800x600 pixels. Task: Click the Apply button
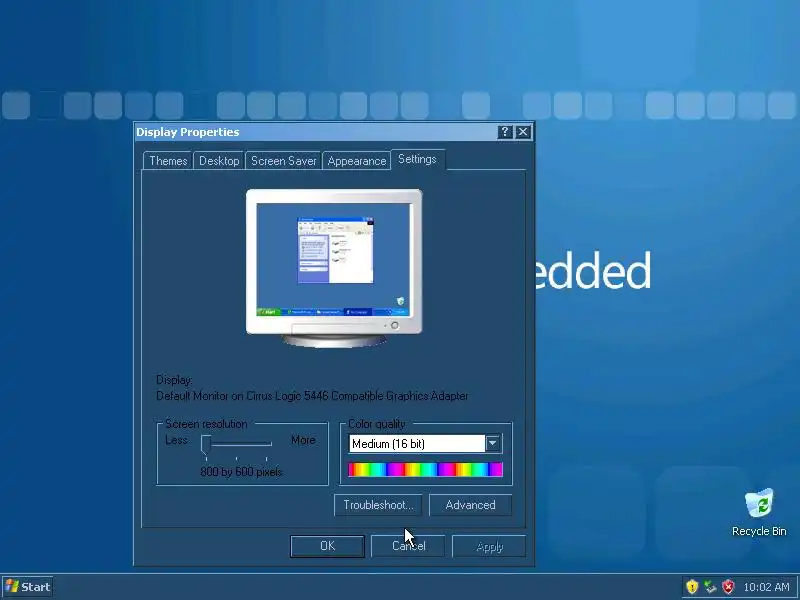489,546
